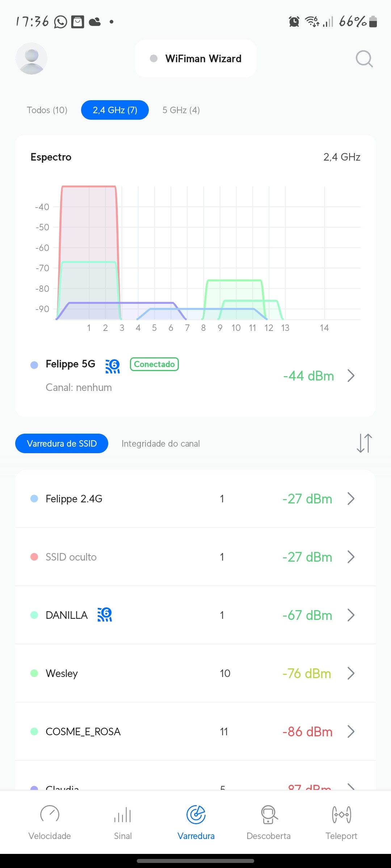Tap the search magnifier icon

tap(364, 59)
